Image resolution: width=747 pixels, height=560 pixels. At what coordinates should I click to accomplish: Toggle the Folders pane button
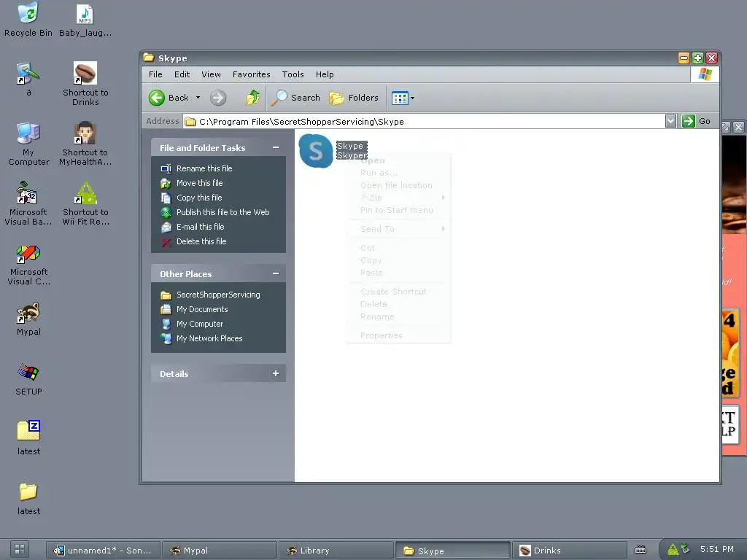[354, 98]
